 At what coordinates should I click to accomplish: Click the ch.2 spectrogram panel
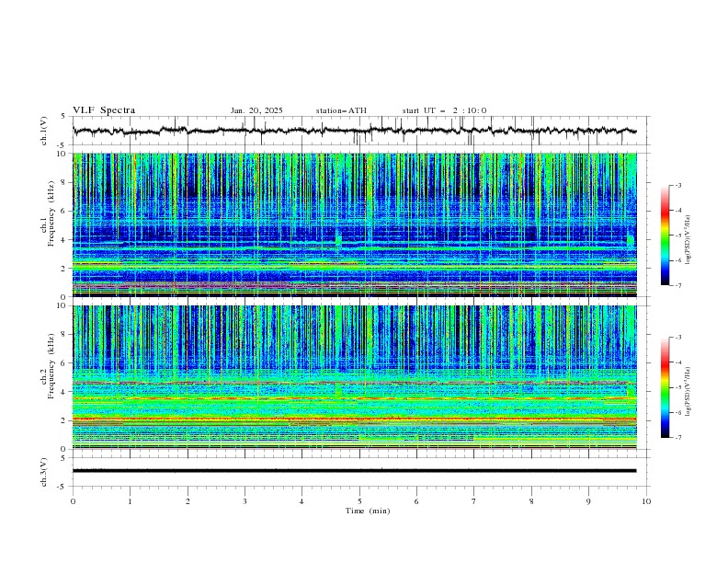point(355,377)
